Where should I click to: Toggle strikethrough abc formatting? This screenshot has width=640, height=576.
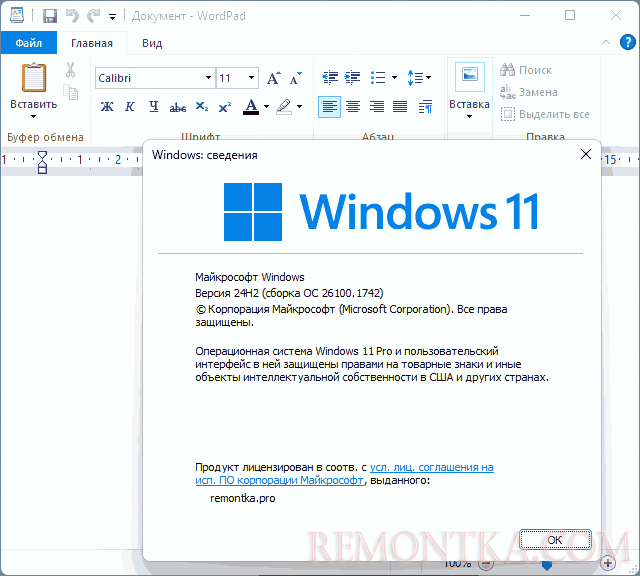(x=178, y=107)
